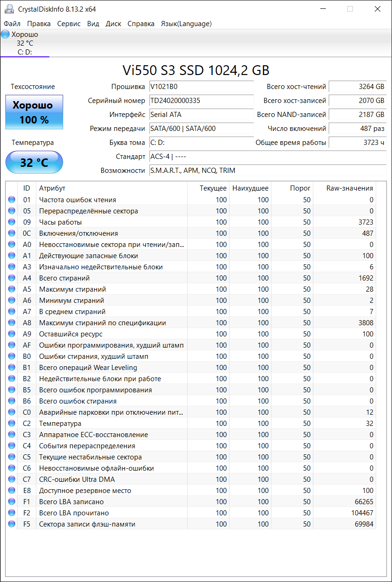Click the Прошивка field V1021B0
This screenshot has width=392, height=582.
pyautogui.click(x=201, y=87)
